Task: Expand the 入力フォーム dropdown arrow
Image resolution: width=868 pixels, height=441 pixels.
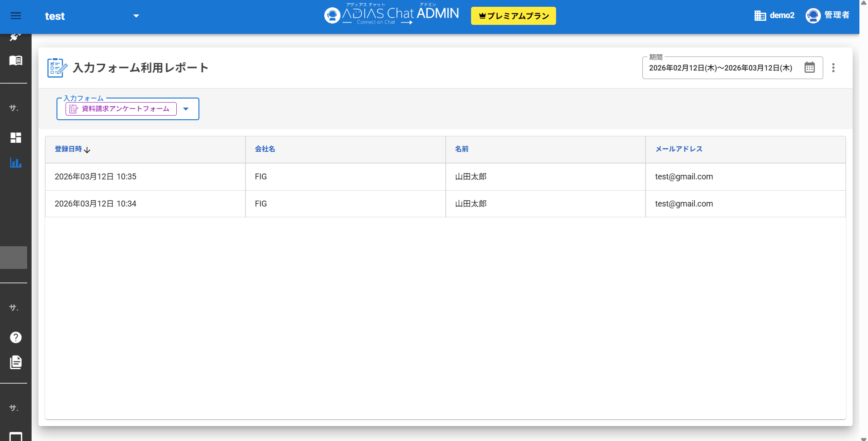Action: [186, 109]
